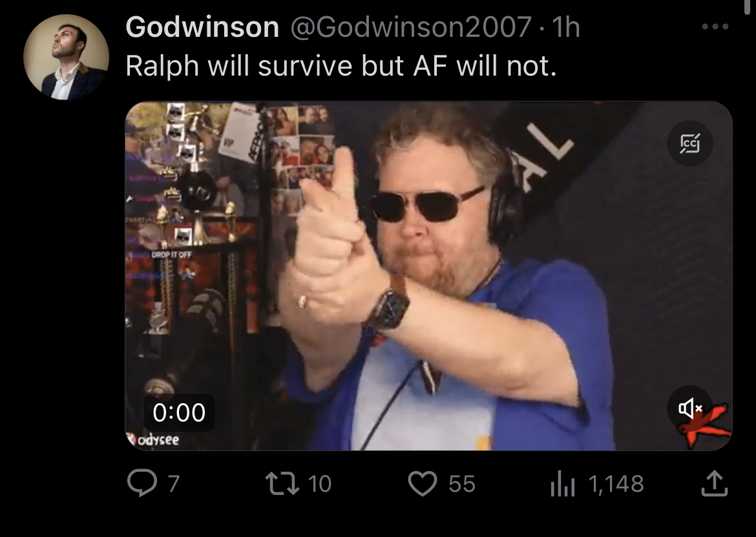Open the three-dot more options menu
The height and width of the screenshot is (537, 756).
click(x=715, y=26)
